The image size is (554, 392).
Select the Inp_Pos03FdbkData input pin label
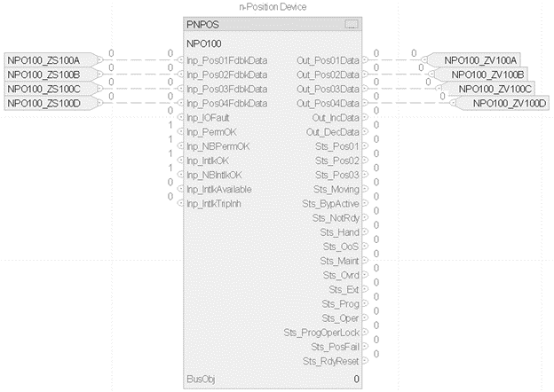pos(226,89)
